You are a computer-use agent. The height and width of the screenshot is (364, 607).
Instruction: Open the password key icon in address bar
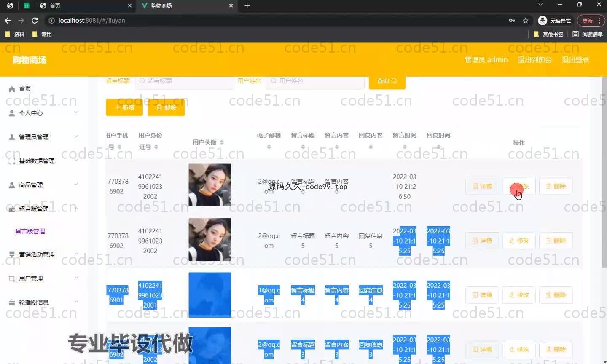pyautogui.click(x=512, y=20)
